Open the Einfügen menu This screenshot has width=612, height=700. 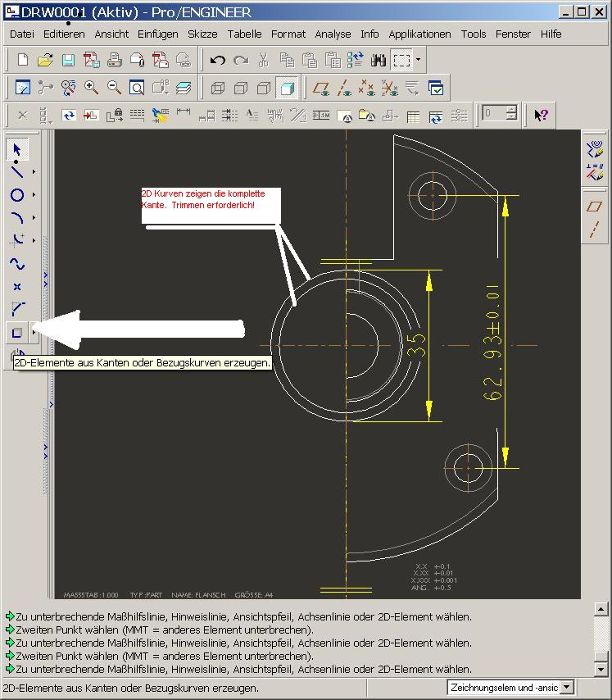point(157,34)
